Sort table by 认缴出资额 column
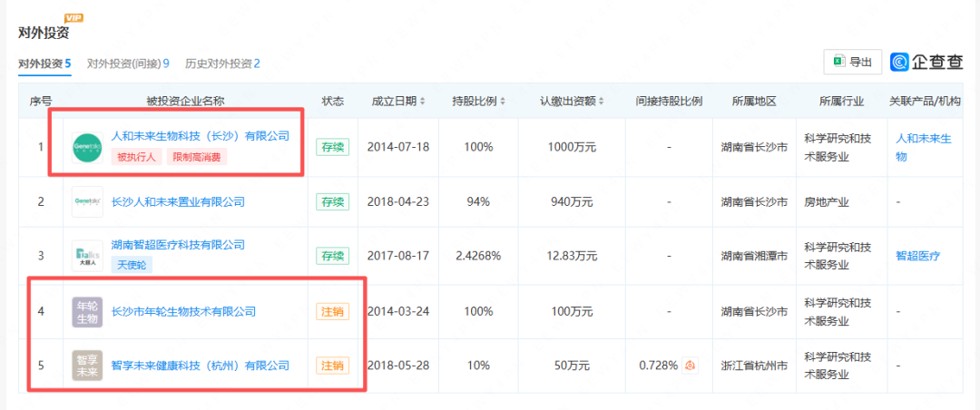980x410 pixels. (572, 101)
